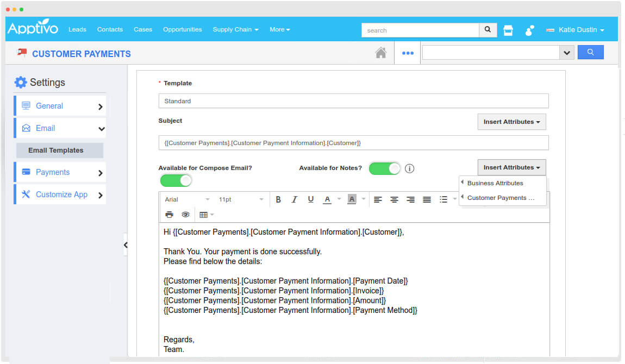Select Business Attributes from the menu
The width and height of the screenshot is (625, 364).
click(495, 183)
